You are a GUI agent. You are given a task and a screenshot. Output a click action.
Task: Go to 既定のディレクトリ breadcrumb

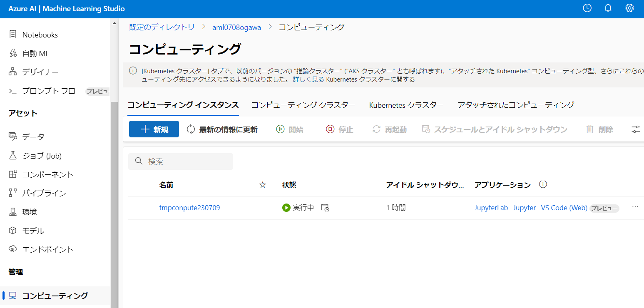click(162, 27)
